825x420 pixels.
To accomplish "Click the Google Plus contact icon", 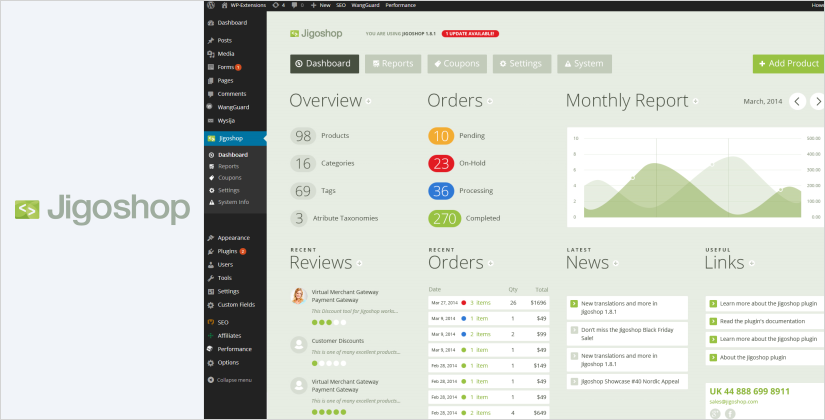I will pyautogui.click(x=714, y=413).
